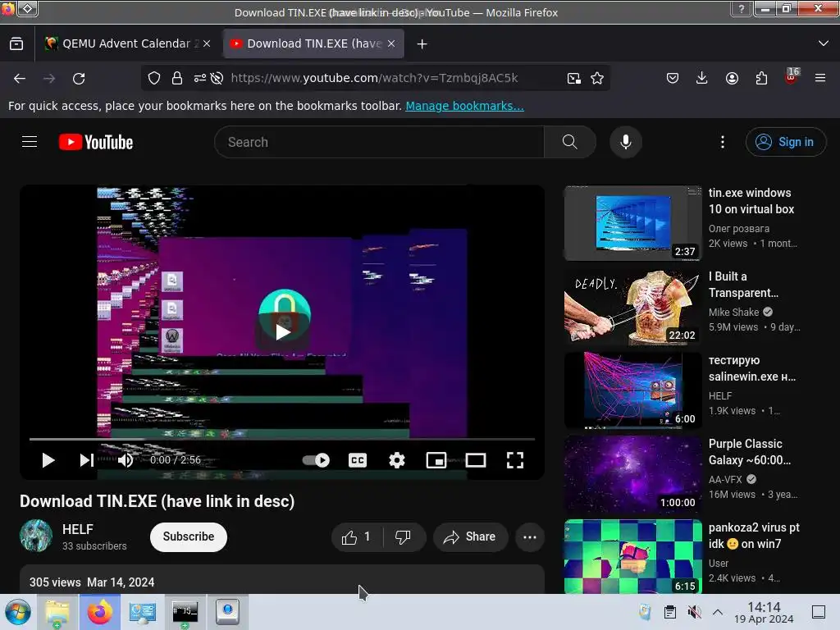Reload the current YouTube page

tap(79, 79)
